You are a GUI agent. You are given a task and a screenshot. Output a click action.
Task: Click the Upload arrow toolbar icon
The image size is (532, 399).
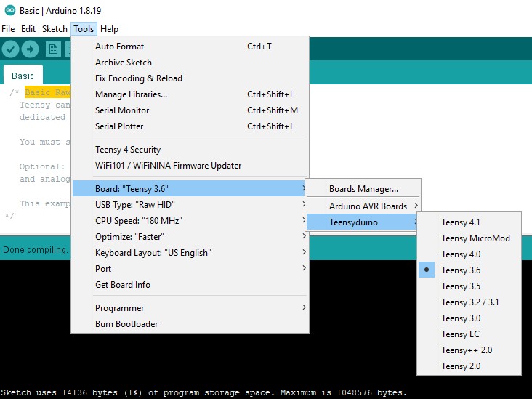tap(31, 49)
